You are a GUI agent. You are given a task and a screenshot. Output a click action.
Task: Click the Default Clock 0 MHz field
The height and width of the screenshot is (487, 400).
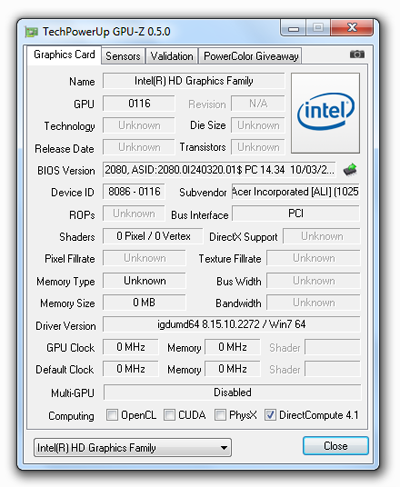[131, 369]
